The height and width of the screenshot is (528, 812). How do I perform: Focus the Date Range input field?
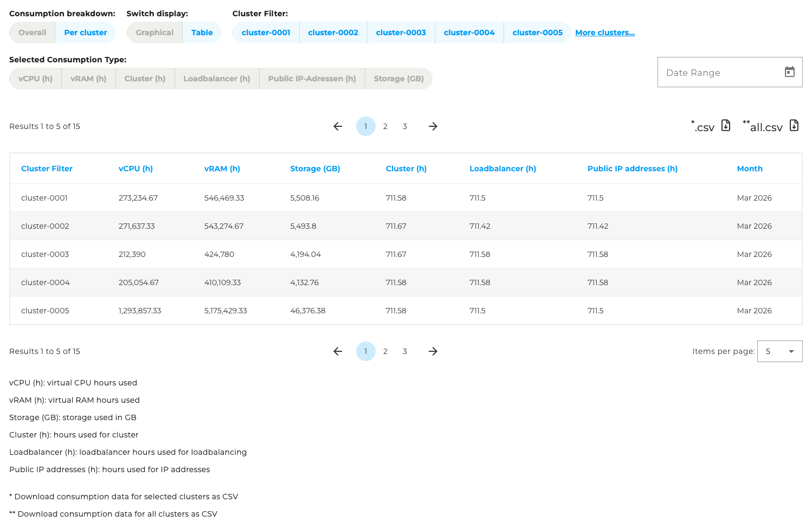click(730, 72)
